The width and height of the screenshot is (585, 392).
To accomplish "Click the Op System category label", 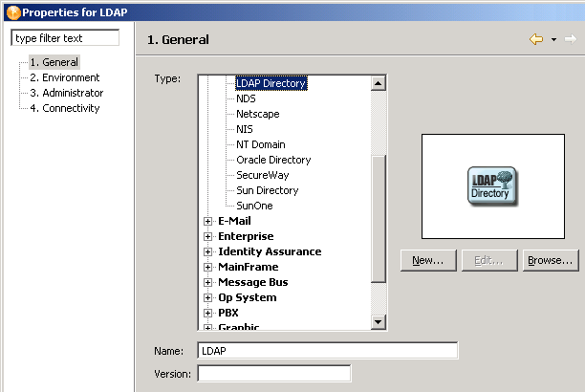I will pyautogui.click(x=248, y=297).
